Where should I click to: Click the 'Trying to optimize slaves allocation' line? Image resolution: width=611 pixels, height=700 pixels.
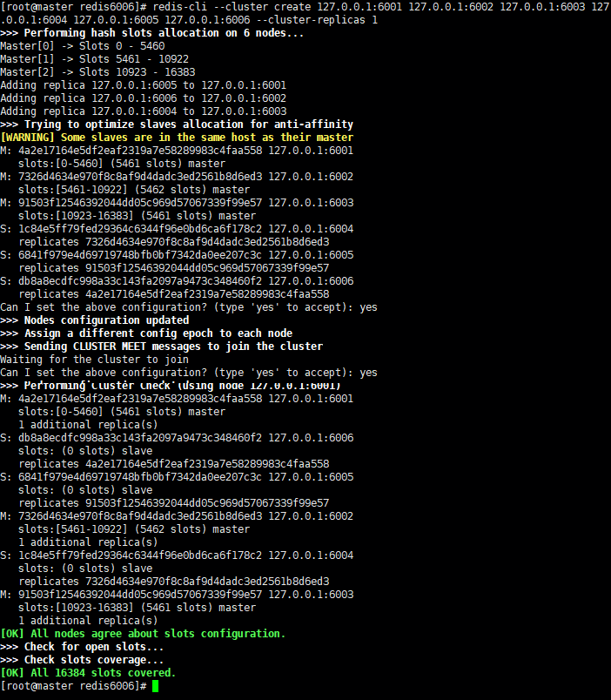(x=177, y=125)
